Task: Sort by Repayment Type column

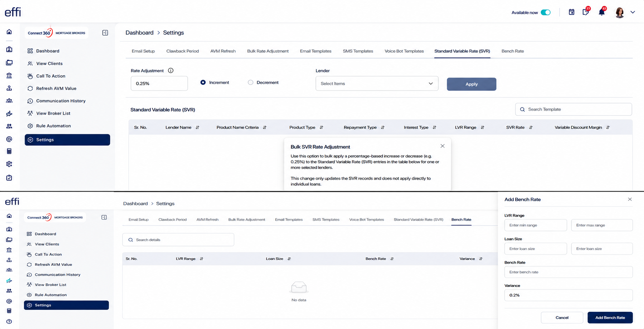Action: [383, 127]
